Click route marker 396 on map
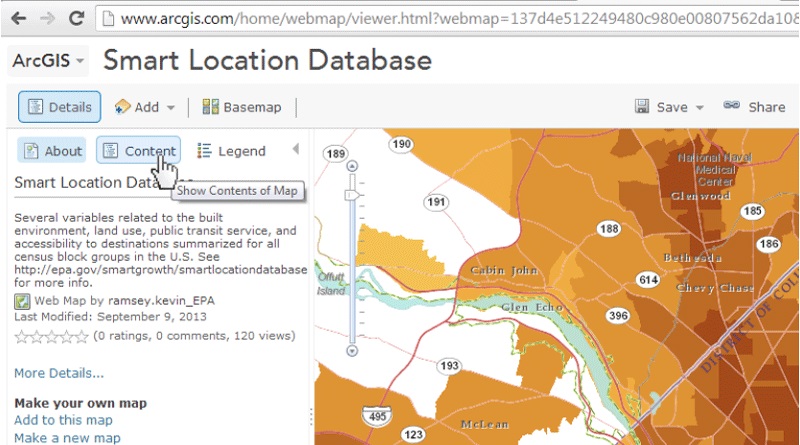Viewport: 800px width, 445px height. pyautogui.click(x=618, y=316)
